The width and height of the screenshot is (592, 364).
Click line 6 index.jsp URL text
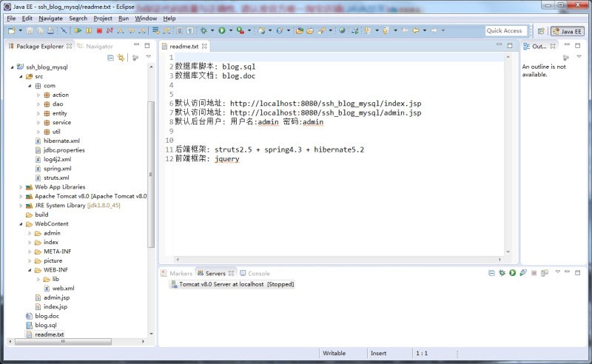326,104
